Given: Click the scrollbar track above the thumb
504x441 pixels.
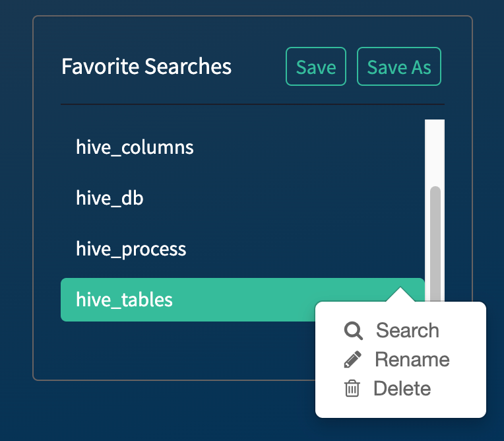Looking at the screenshot, I should pos(435,152).
